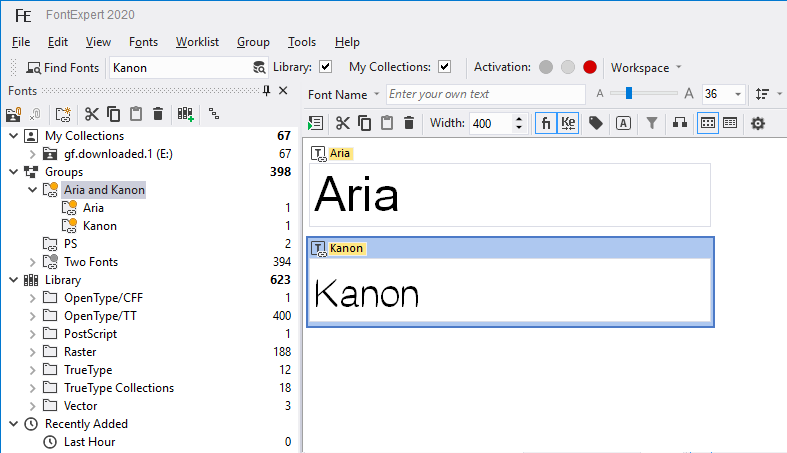The height and width of the screenshot is (453, 787).
Task: Copy using Fonts panel copy icon
Action: [113, 114]
